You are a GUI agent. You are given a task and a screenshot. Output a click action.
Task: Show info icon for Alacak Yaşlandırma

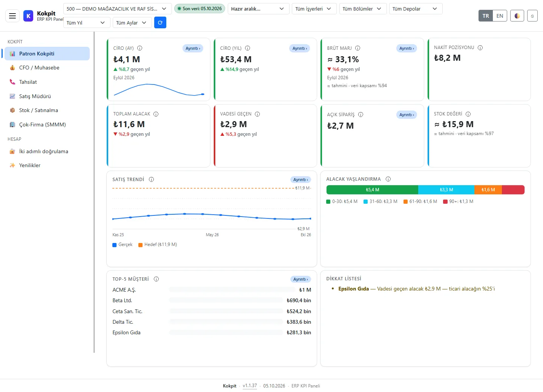388,179
